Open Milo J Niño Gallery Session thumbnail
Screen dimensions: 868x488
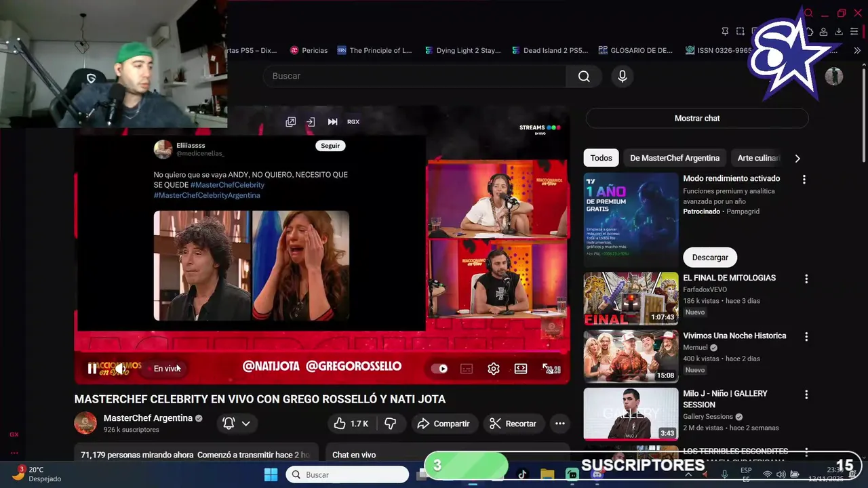pos(631,414)
